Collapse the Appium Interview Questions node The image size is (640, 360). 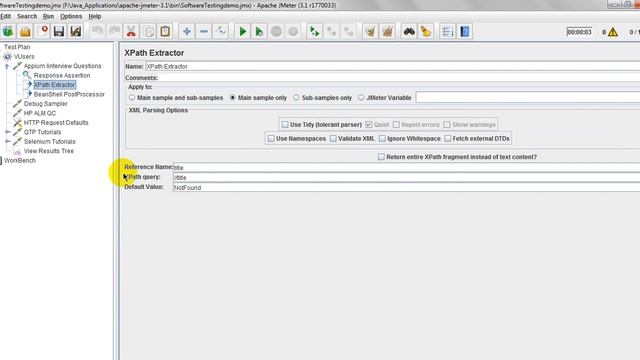pos(7,66)
